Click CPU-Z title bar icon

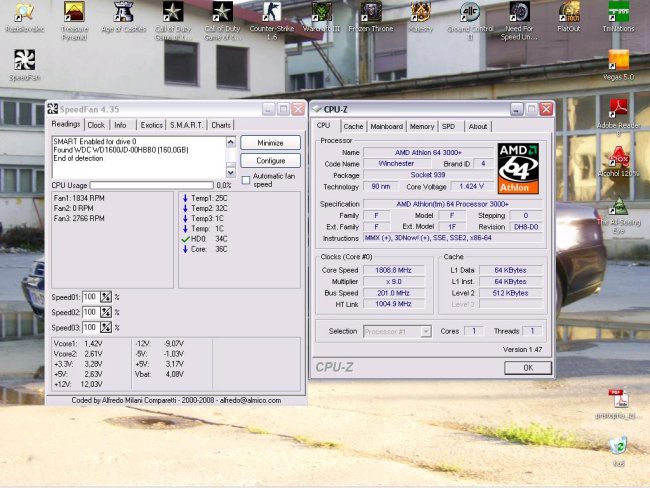(317, 109)
